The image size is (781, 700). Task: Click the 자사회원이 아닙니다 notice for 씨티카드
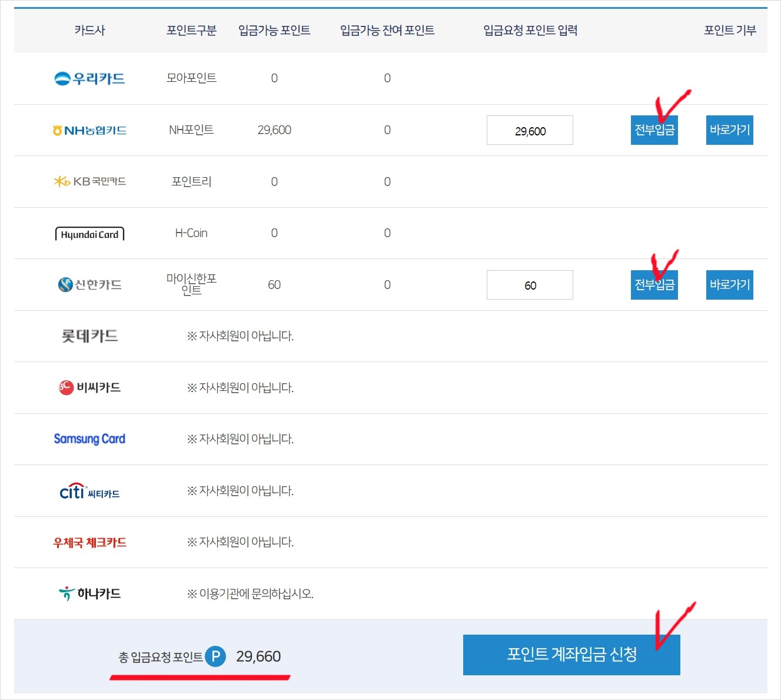click(x=240, y=491)
